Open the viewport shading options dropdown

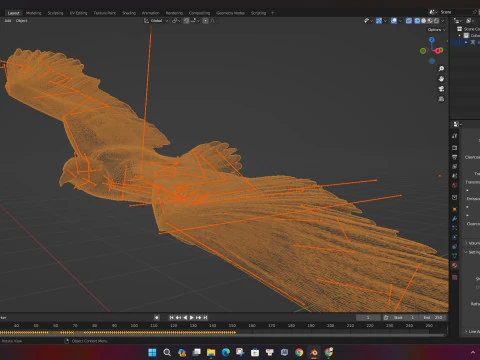point(443,21)
